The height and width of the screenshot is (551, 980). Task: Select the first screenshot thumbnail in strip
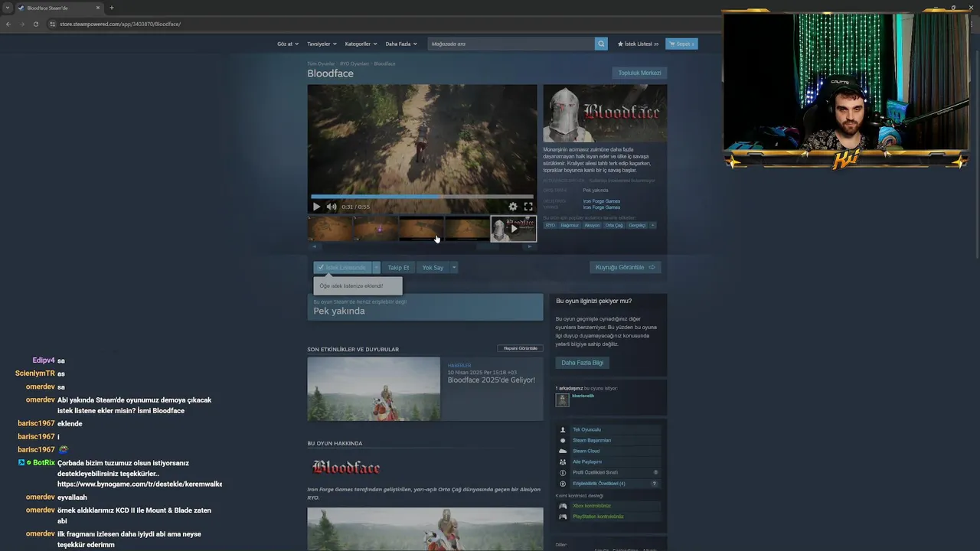(x=330, y=229)
